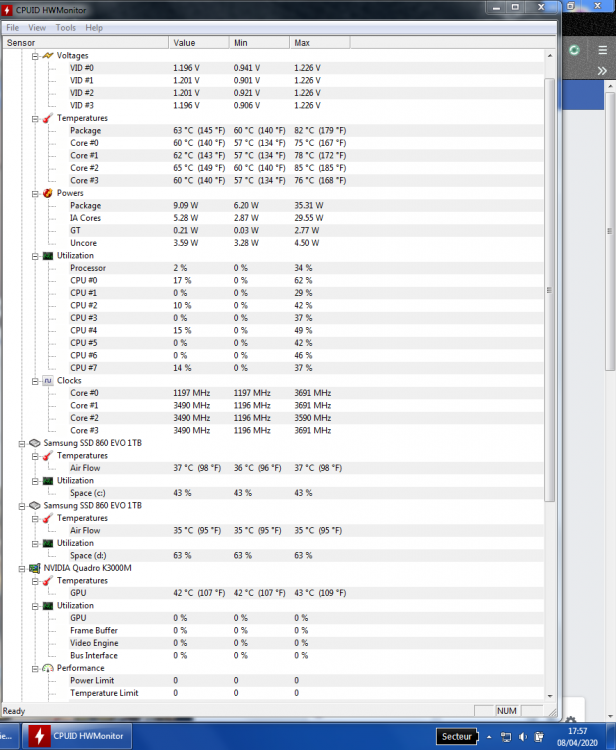Collapse the Powers group
The width and height of the screenshot is (616, 750).
pos(35,194)
